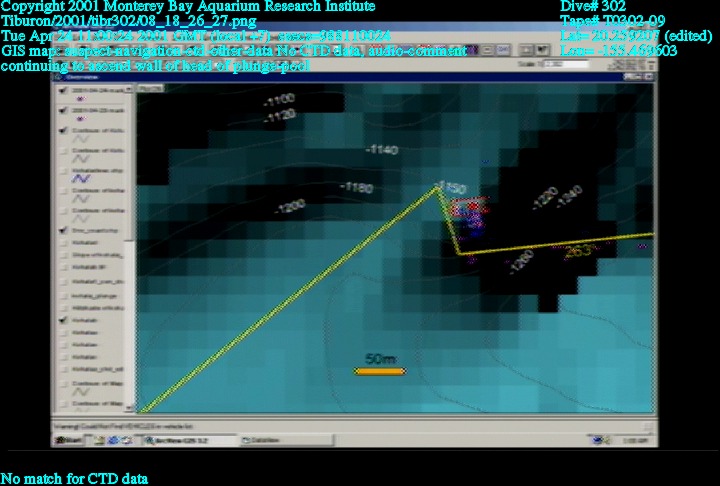Image resolution: width=720 pixels, height=486 pixels.
Task: Click the view window title bar
Action: pos(354,77)
